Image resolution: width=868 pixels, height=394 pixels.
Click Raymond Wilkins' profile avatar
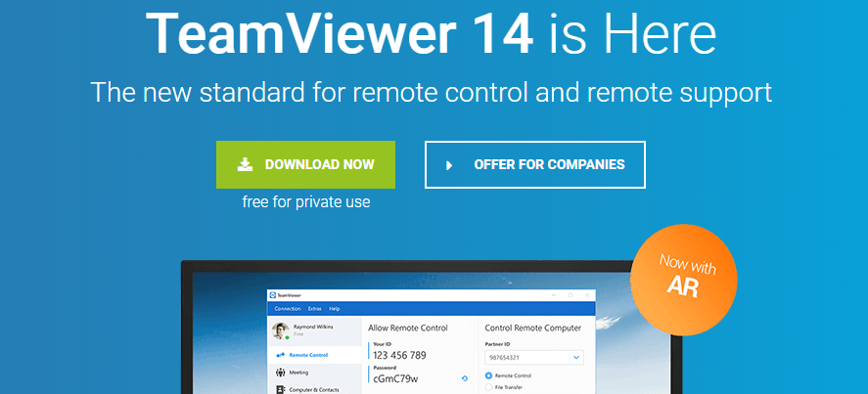281,330
